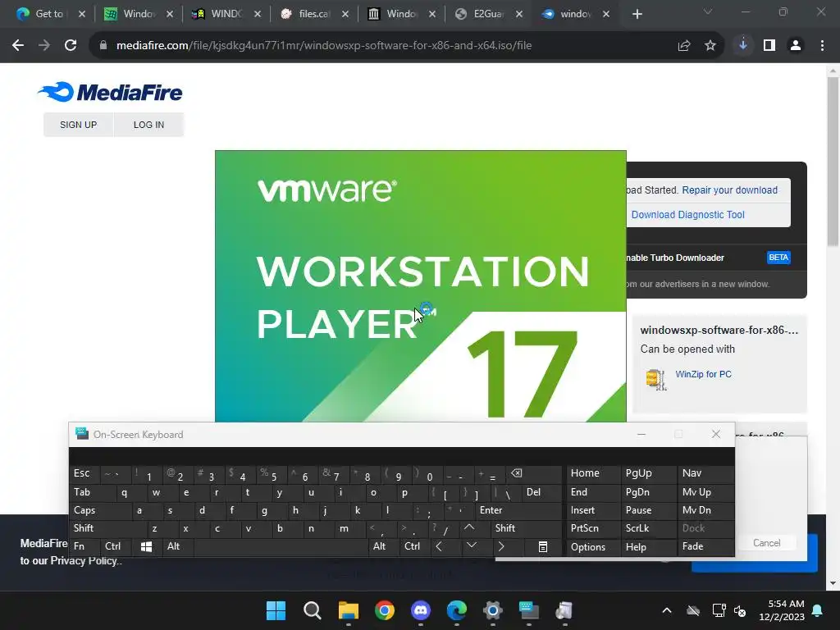This screenshot has height=630, width=840.
Task: Reload the MediaFire page
Action: tap(71, 46)
